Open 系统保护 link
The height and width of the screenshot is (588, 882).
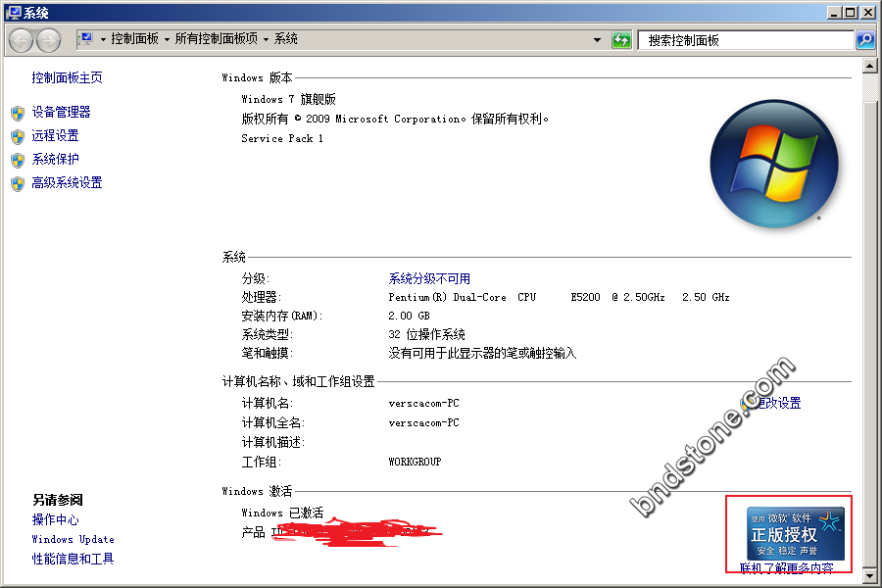55,159
